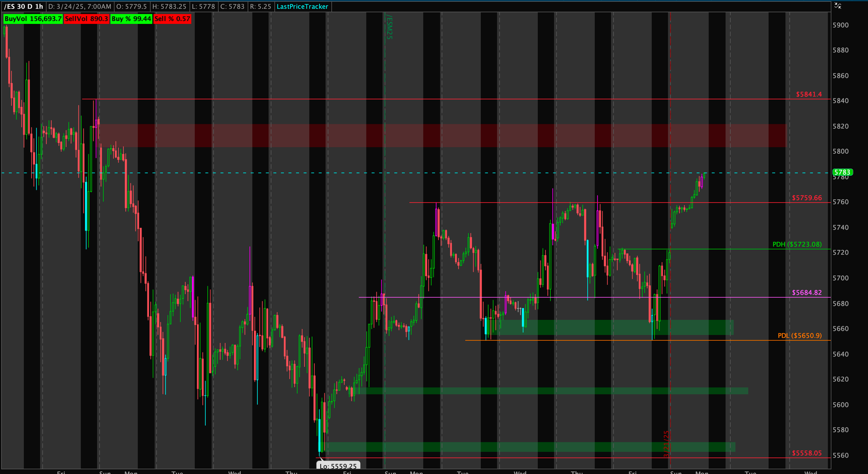Click the /ESM25 vertical contract rollover marker

(389, 27)
